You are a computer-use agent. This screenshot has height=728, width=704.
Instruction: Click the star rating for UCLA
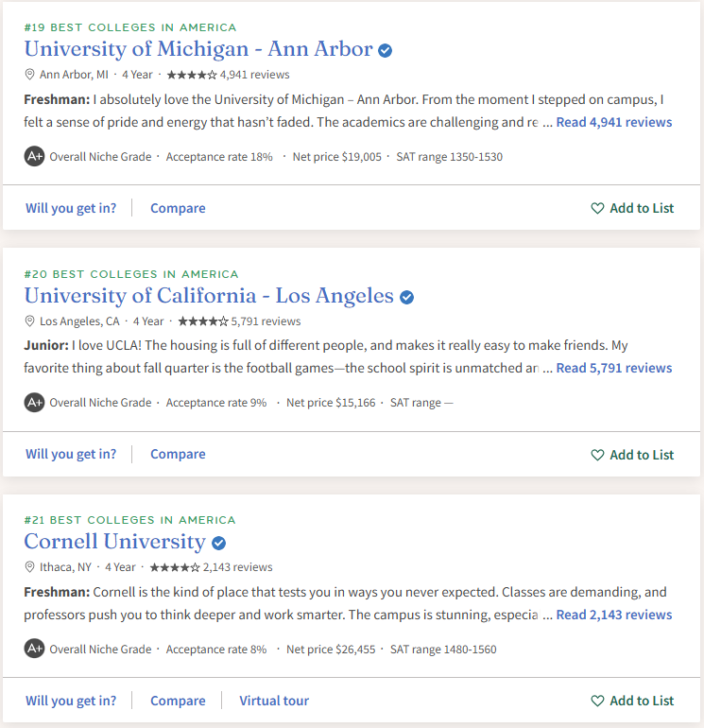pos(203,321)
